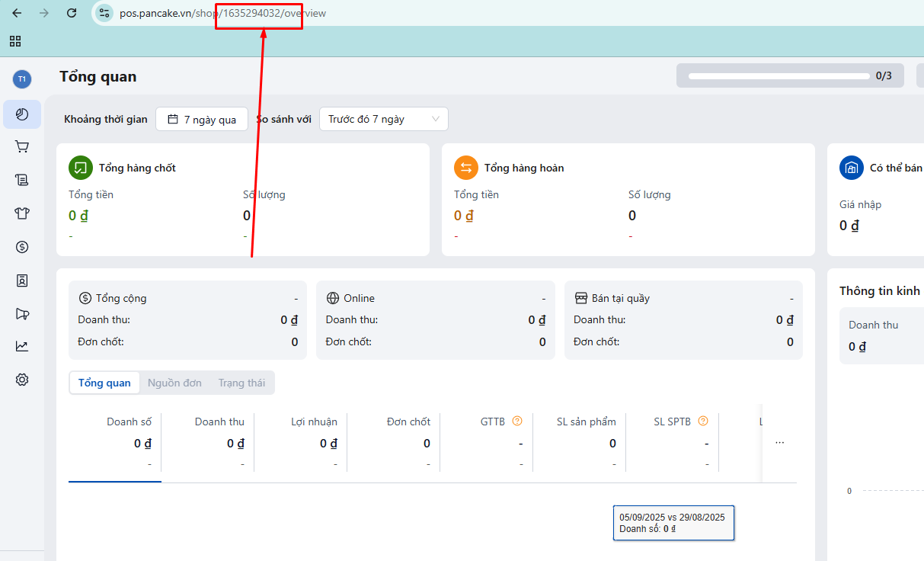The width and height of the screenshot is (924, 561).
Task: Click the Tổng hàng chốt card title
Action: pyautogui.click(x=137, y=168)
